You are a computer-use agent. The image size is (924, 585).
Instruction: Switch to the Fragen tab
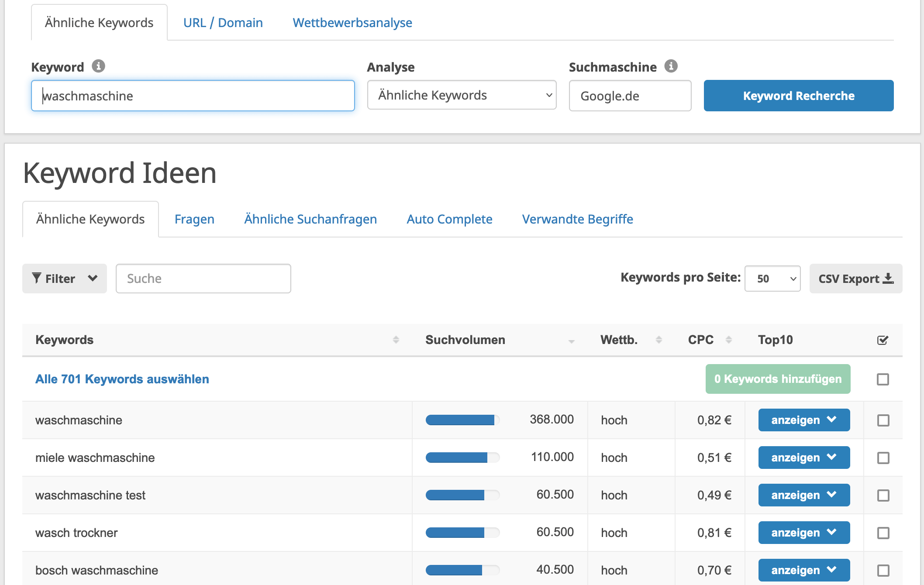click(194, 219)
